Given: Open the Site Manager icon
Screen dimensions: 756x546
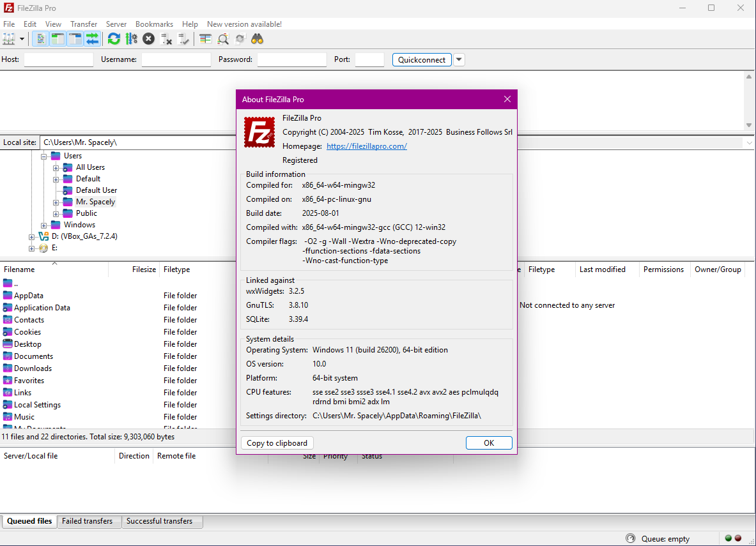Looking at the screenshot, I should [x=9, y=39].
